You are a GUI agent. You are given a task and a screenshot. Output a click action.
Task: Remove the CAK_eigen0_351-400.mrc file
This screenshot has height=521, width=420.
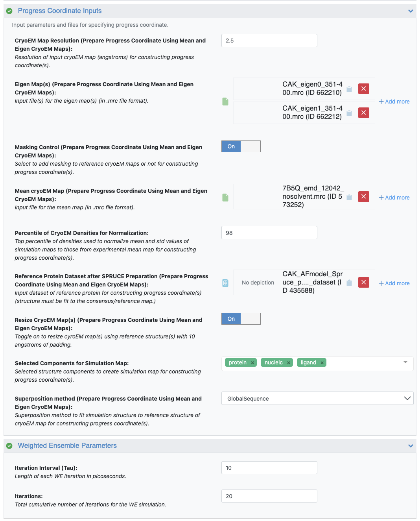point(363,89)
